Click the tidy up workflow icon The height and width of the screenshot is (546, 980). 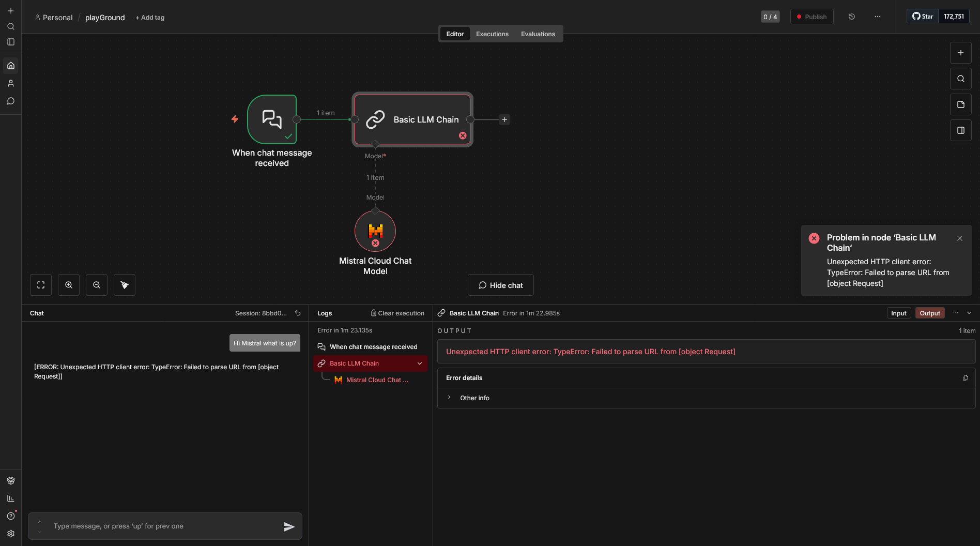pos(125,285)
